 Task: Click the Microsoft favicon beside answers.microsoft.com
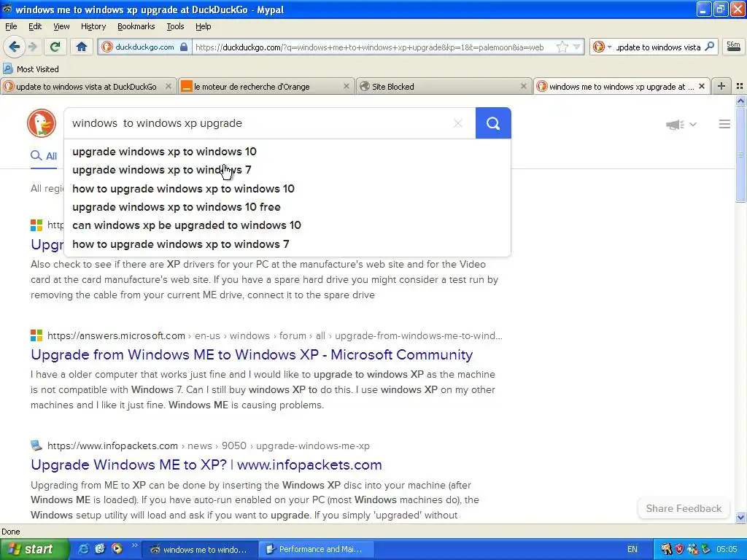coord(36,335)
